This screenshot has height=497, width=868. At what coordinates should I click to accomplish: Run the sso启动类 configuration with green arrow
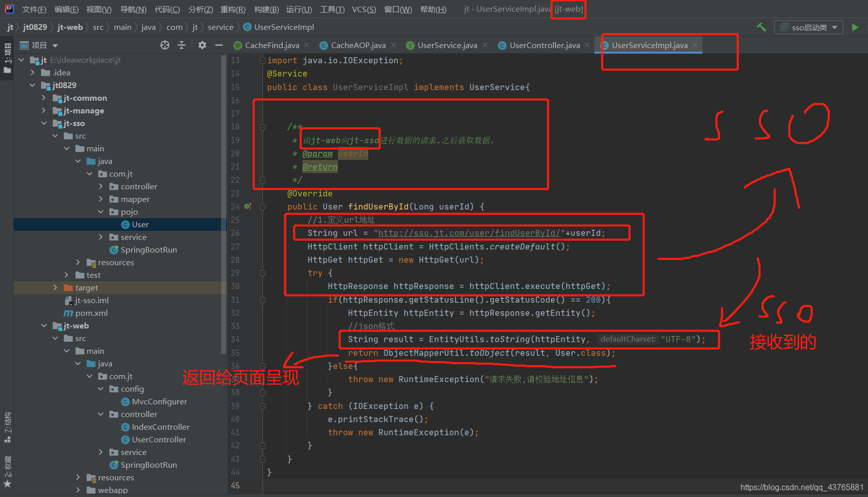855,27
